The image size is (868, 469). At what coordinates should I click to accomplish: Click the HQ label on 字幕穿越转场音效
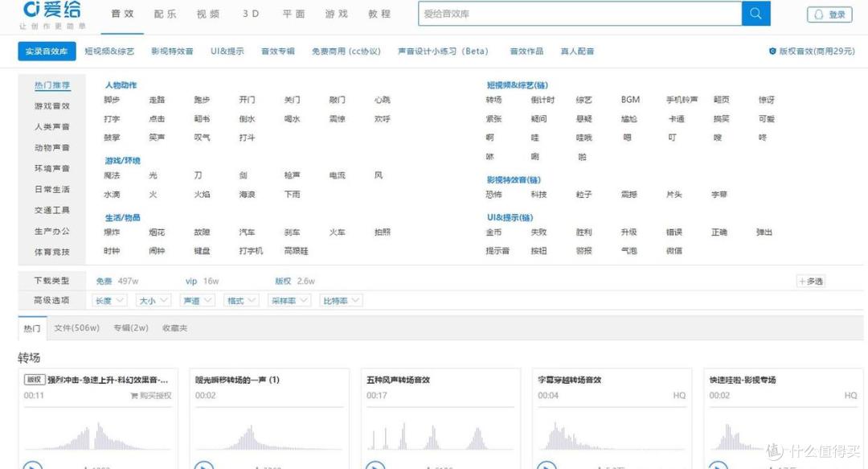coord(679,395)
